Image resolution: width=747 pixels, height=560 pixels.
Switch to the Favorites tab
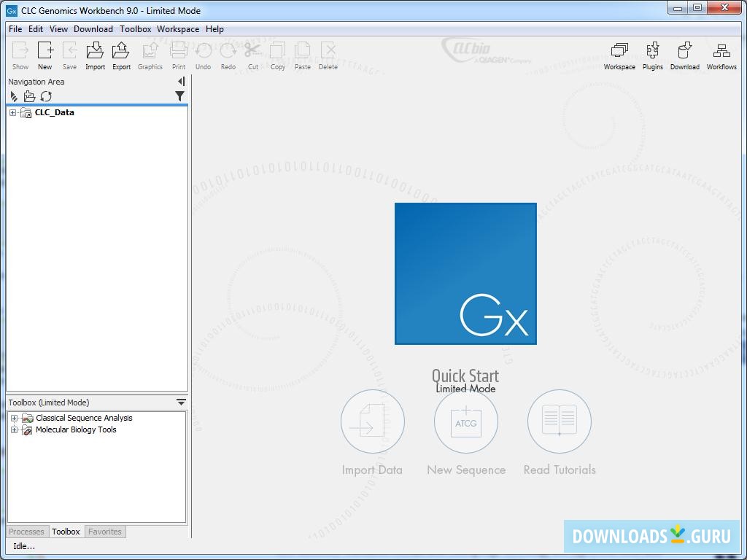tap(105, 532)
